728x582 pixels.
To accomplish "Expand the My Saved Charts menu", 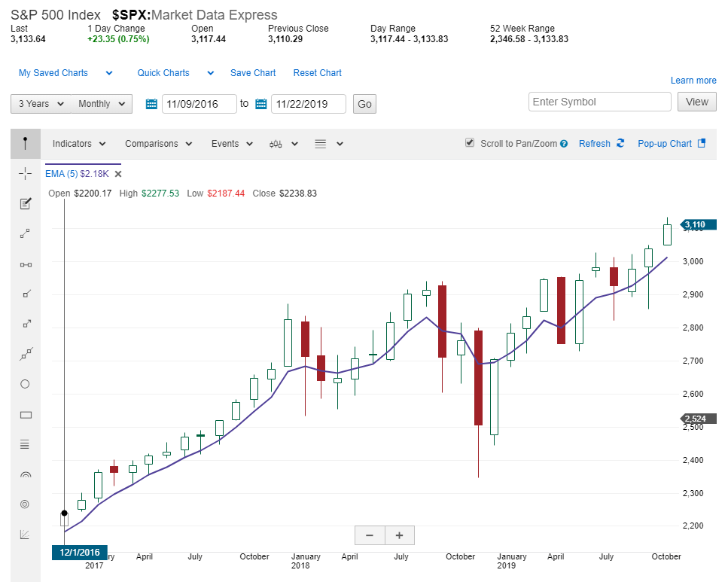I will click(65, 73).
